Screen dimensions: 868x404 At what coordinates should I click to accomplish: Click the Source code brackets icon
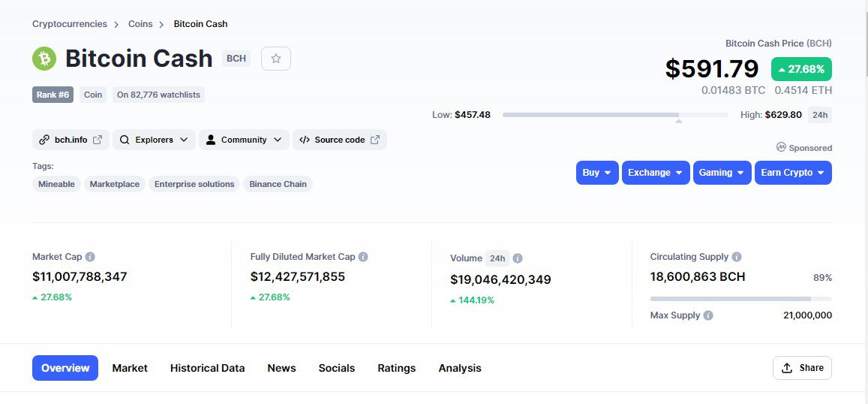pyautogui.click(x=305, y=140)
